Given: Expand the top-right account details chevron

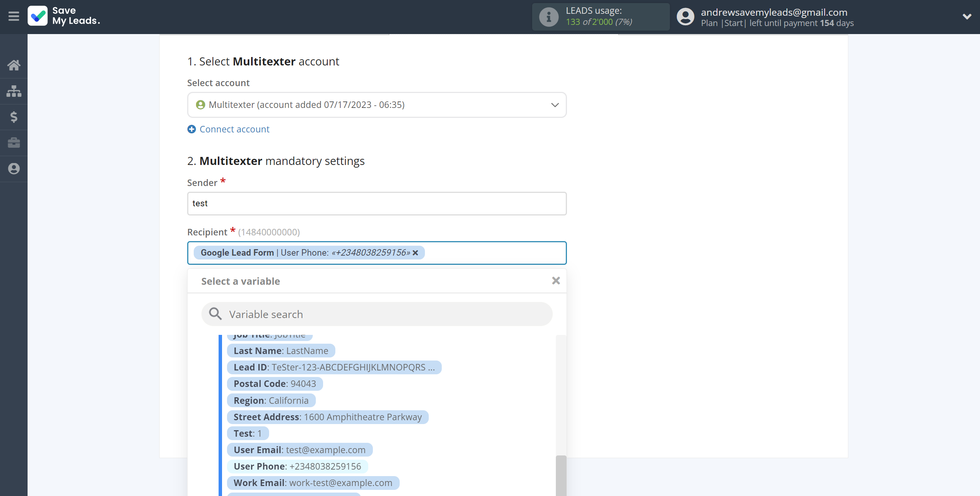Looking at the screenshot, I should point(966,16).
